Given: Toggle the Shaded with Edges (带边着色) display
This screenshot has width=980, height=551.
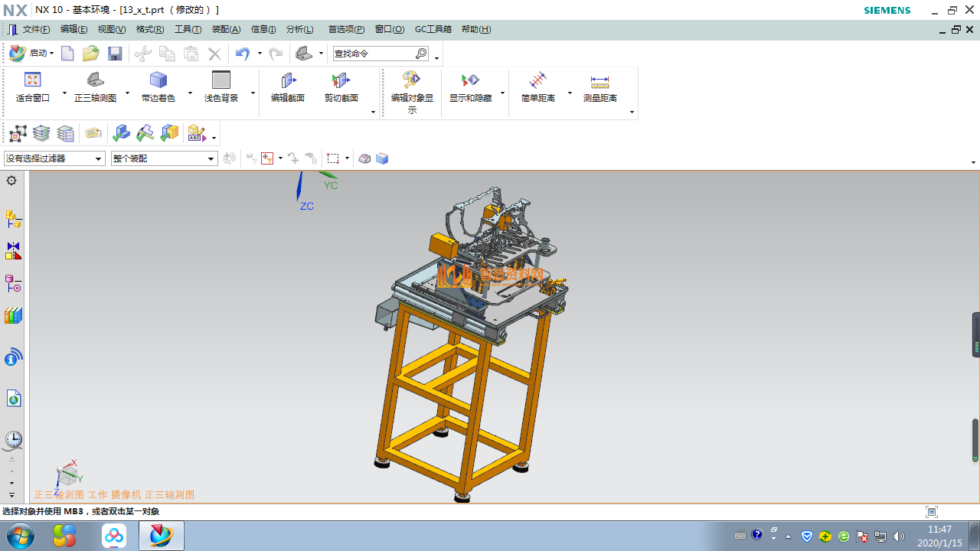Looking at the screenshot, I should (x=158, y=80).
